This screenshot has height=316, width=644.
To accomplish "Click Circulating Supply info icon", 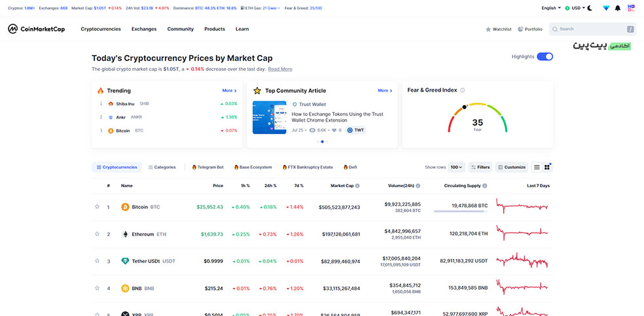I will 485,186.
